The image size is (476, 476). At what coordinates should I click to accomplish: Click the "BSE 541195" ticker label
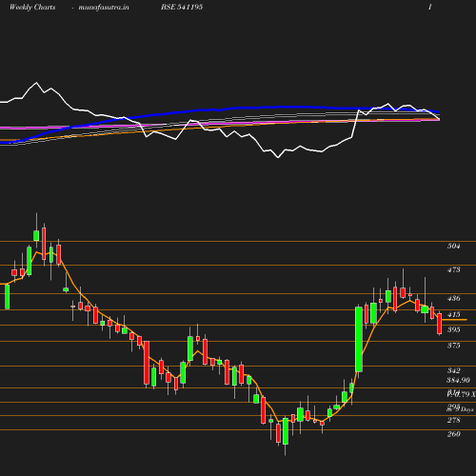pyautogui.click(x=182, y=7)
